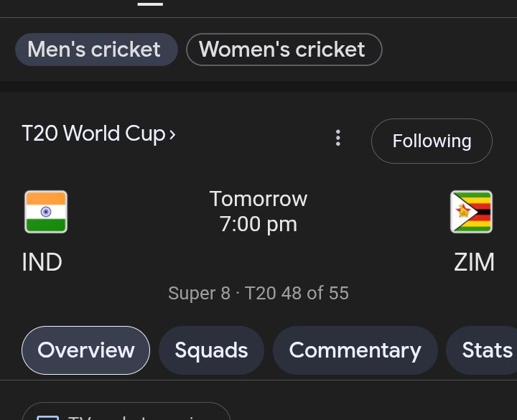Expand the chevron beside T20 World Cup
Viewport: 517px width, 420px height.
coord(172,134)
